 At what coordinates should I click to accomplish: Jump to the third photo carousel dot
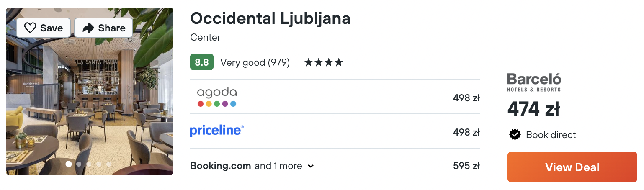(89, 164)
